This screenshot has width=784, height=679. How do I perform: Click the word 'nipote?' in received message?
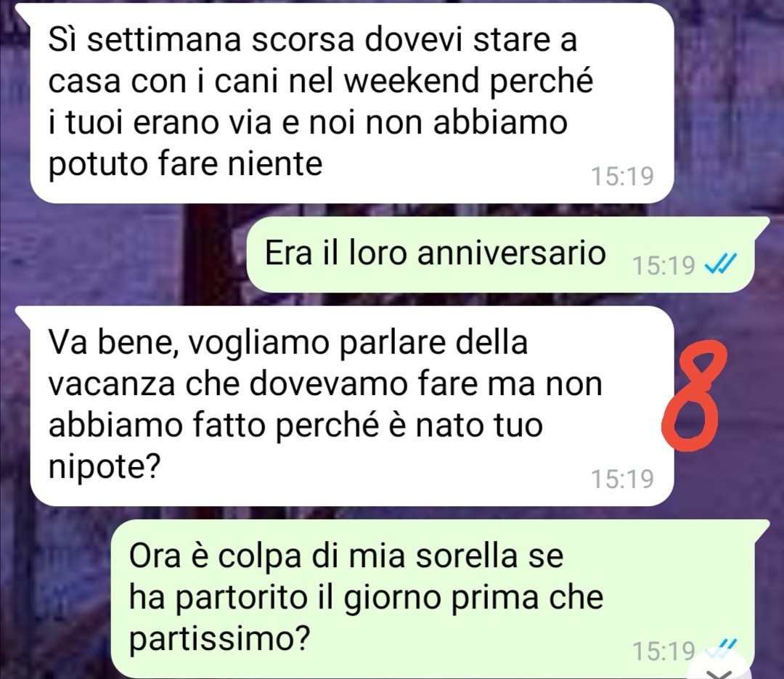105,468
